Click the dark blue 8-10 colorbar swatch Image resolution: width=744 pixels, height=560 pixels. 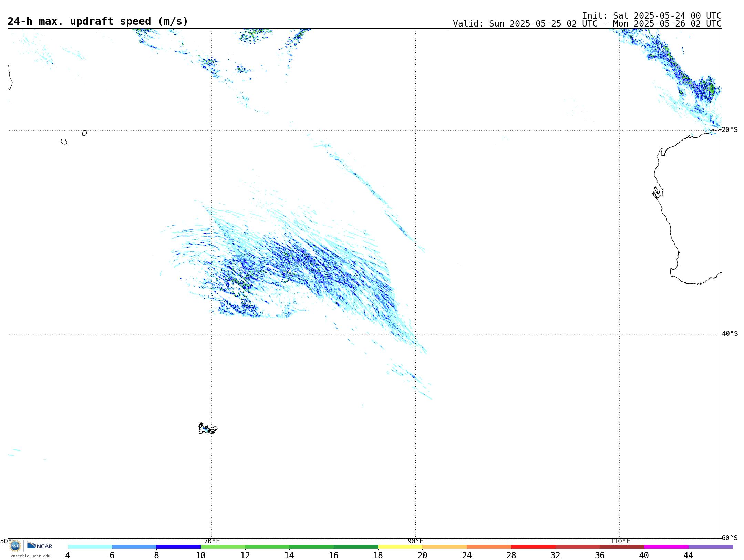[178, 547]
